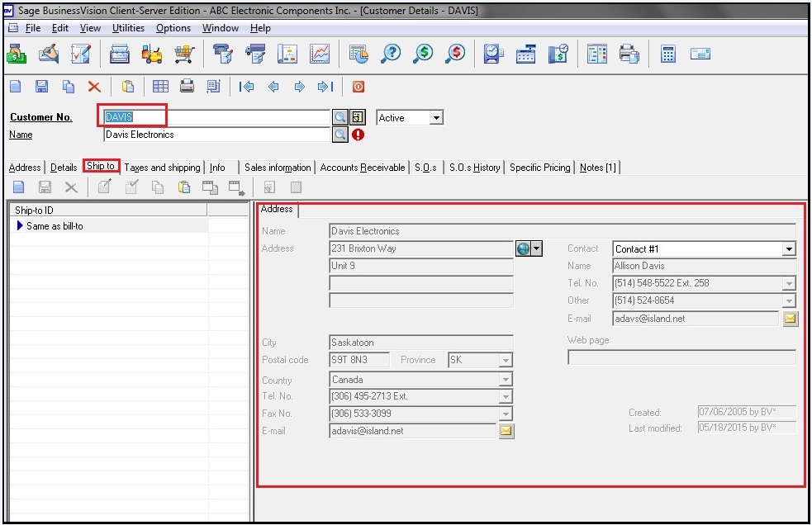The image size is (812, 525).
Task: Paste ship-to via clipboard icon
Action: tap(184, 187)
